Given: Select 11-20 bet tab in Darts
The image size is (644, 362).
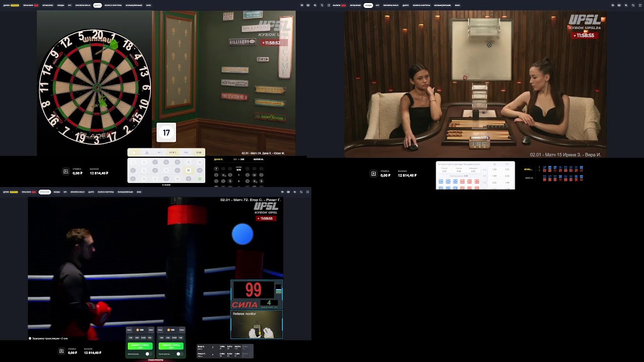Looking at the screenshot, I should (x=199, y=152).
